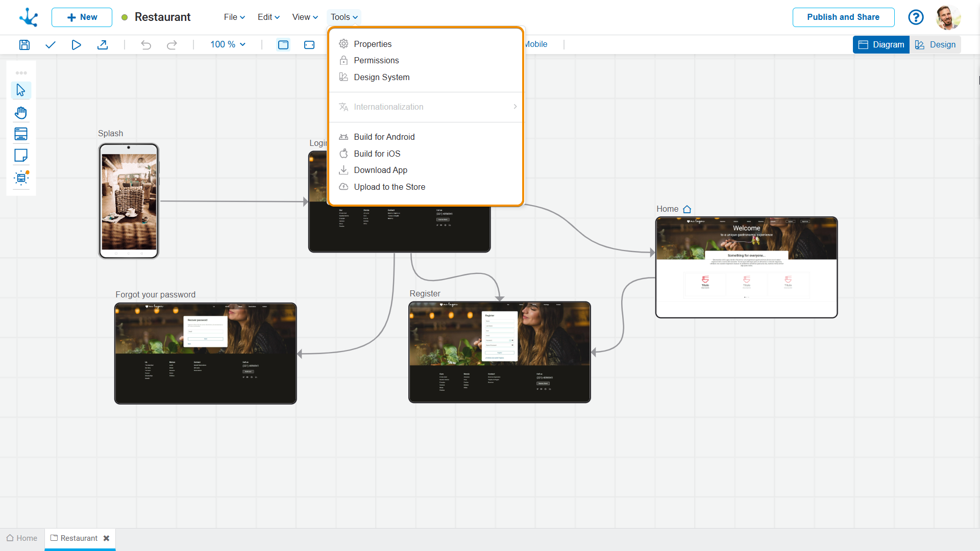Expand the Internationalization submenu arrow

(x=515, y=107)
